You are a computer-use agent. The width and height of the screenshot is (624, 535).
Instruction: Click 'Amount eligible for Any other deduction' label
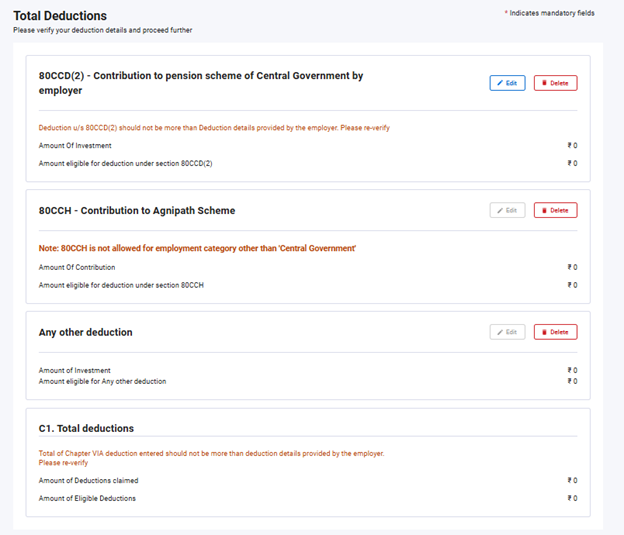click(102, 381)
